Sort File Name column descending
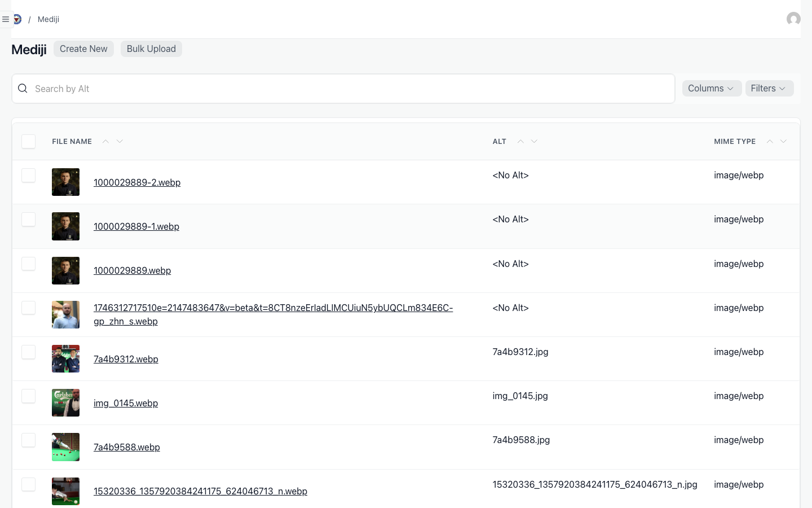Image resolution: width=812 pixels, height=508 pixels. (x=120, y=141)
